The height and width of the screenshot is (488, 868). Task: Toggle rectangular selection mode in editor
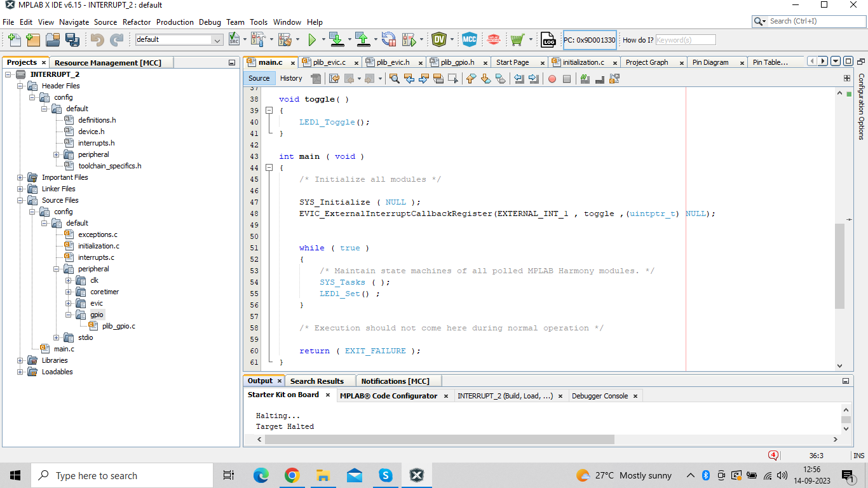click(452, 79)
